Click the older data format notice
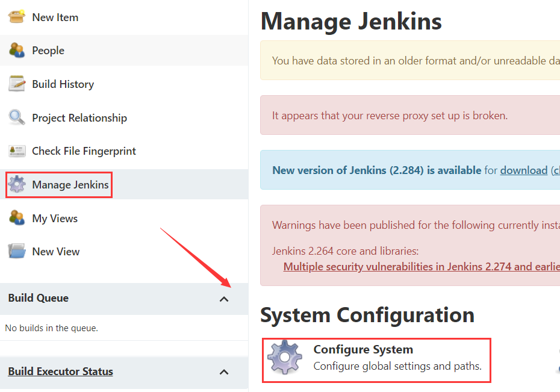This screenshot has width=560, height=392. pyautogui.click(x=416, y=61)
